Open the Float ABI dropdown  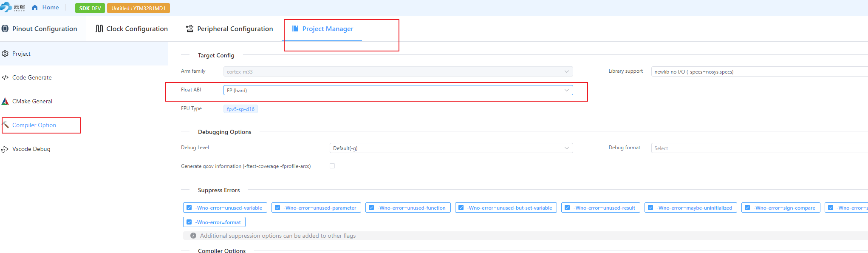click(x=398, y=90)
